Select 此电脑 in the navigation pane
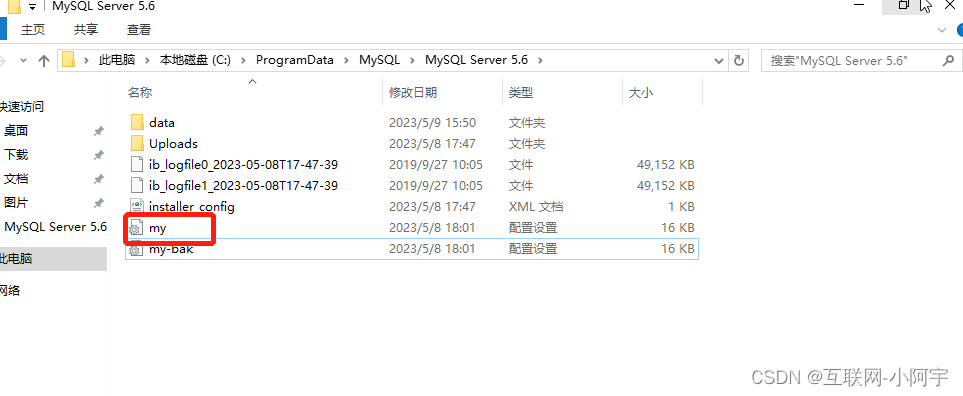The image size is (963, 396). pos(16,259)
